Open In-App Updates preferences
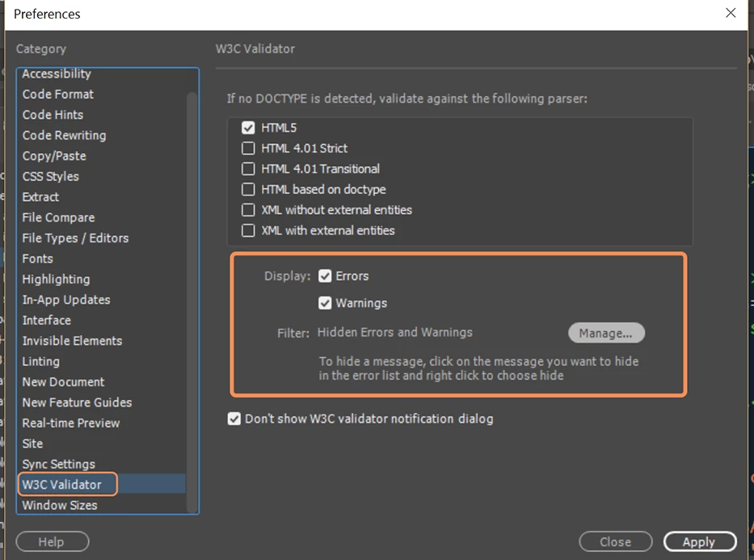Screen dimensions: 754x560 click(102, 300)
